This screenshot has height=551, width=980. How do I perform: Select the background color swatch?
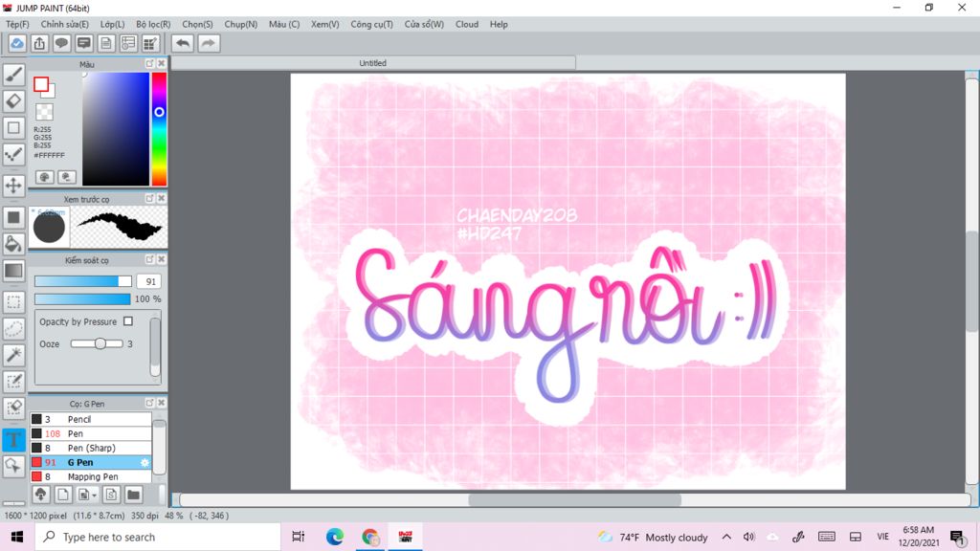pos(51,93)
